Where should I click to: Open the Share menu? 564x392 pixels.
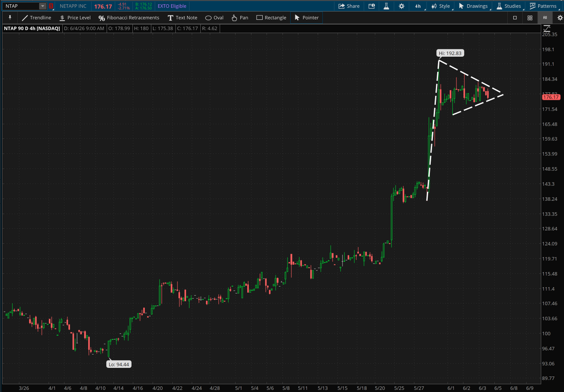[349, 6]
